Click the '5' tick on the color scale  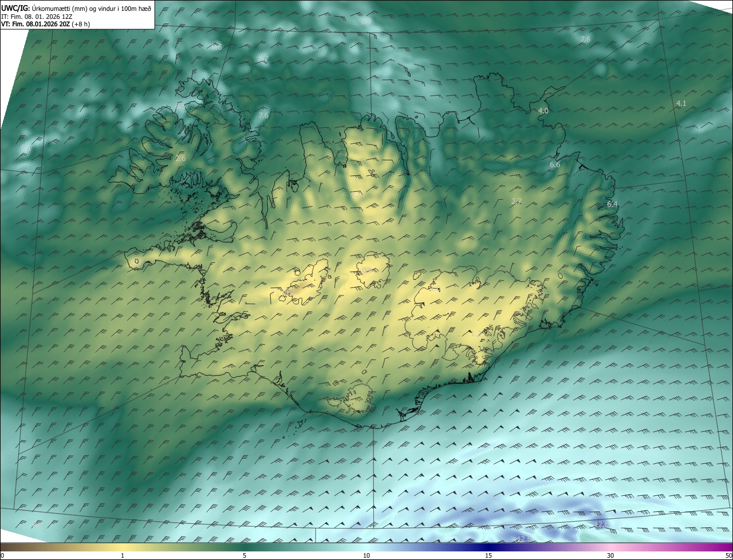(x=245, y=555)
